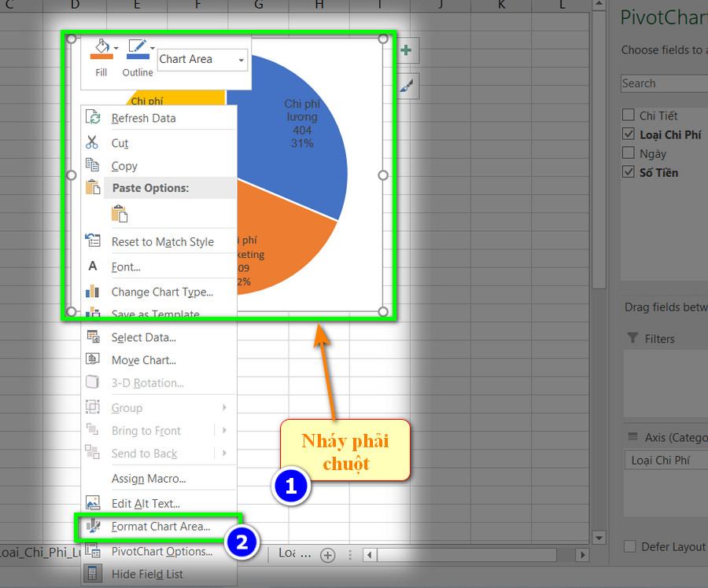Uncheck the Loại Chi Phí field checkbox
The height and width of the screenshot is (588, 708).
pyautogui.click(x=628, y=134)
